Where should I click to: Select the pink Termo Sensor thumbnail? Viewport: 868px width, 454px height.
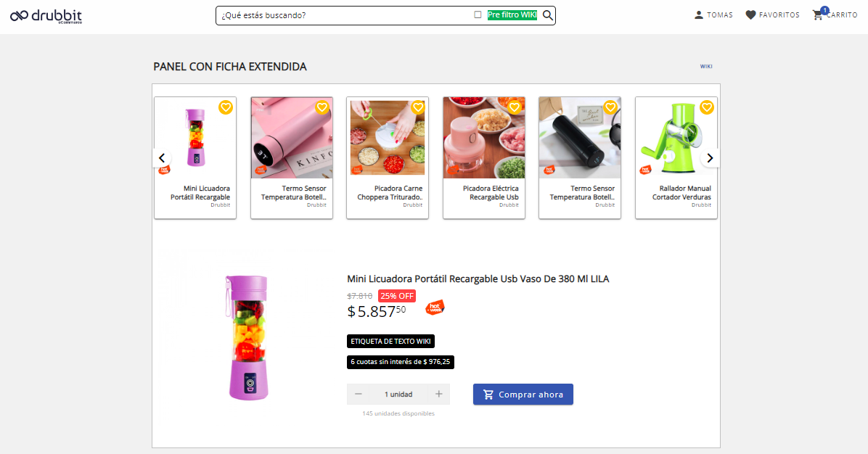[x=292, y=138]
